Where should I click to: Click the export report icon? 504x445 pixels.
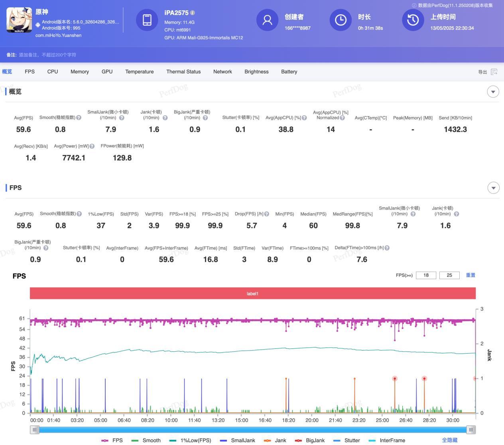coord(494,72)
